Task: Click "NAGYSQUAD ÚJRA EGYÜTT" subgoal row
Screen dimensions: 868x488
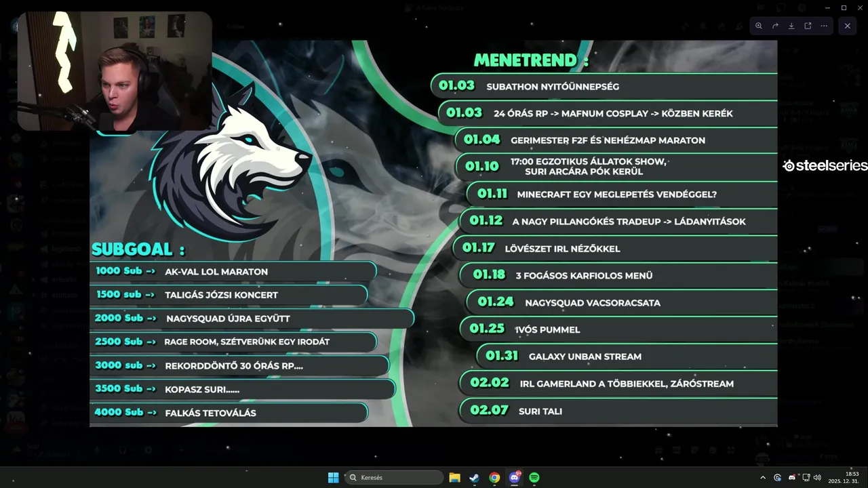Action: pyautogui.click(x=252, y=318)
